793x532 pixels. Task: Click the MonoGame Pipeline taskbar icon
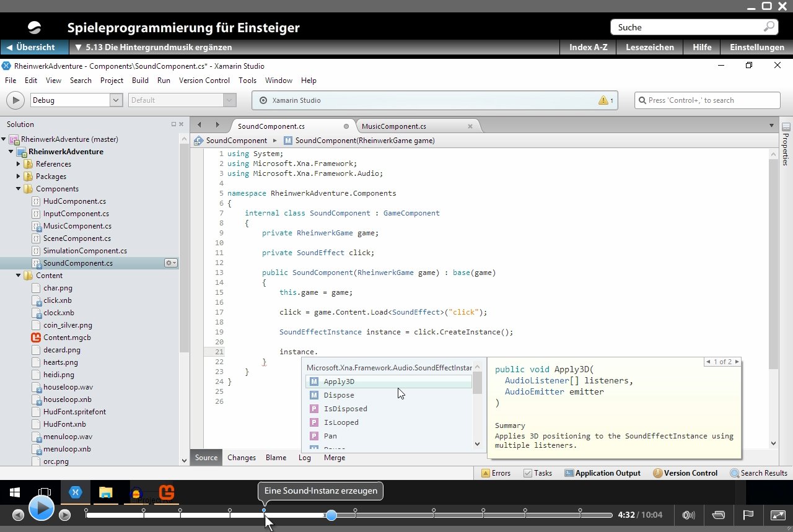[x=167, y=493]
